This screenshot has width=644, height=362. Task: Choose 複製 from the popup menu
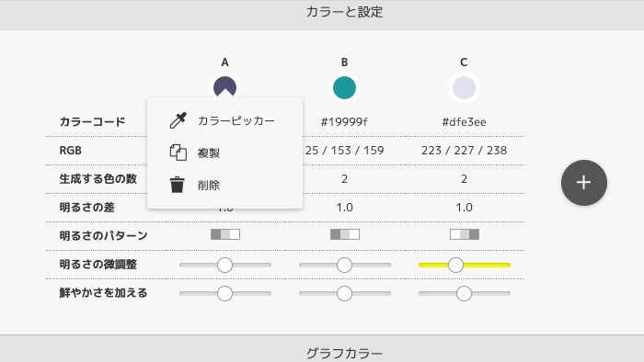(x=224, y=153)
